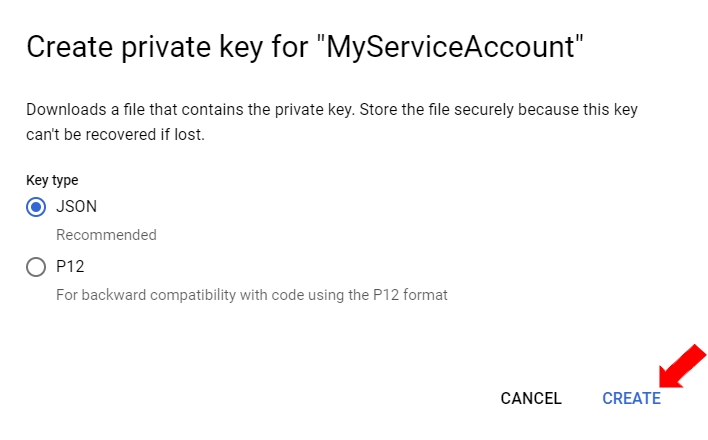
Task: Click the "can't be recovered if lost" line
Action: tap(115, 133)
